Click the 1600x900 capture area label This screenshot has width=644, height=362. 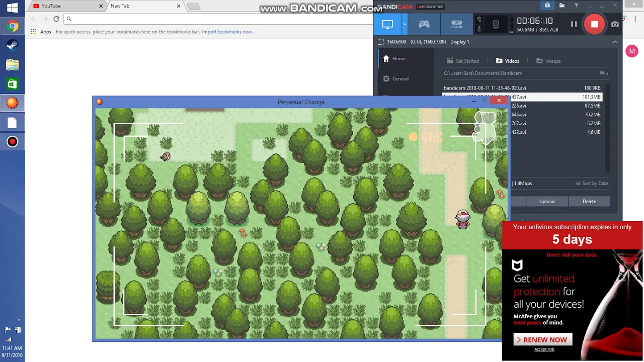428,42
